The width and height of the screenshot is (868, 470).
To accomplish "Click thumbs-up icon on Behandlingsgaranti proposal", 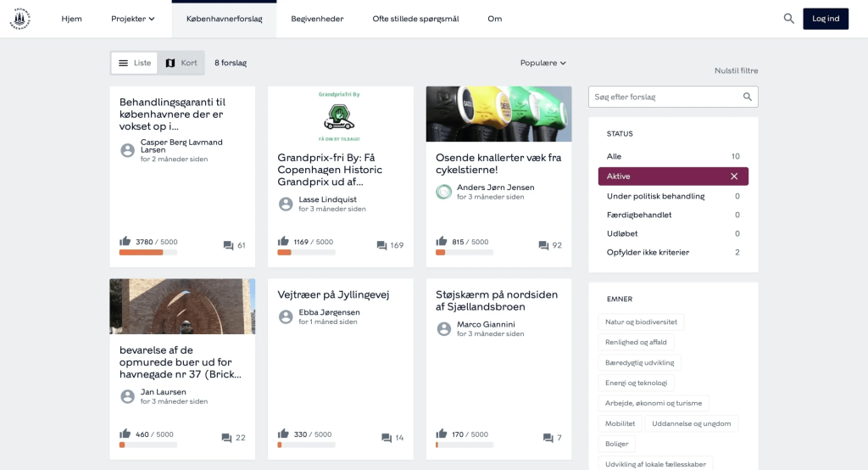I will [x=125, y=242].
